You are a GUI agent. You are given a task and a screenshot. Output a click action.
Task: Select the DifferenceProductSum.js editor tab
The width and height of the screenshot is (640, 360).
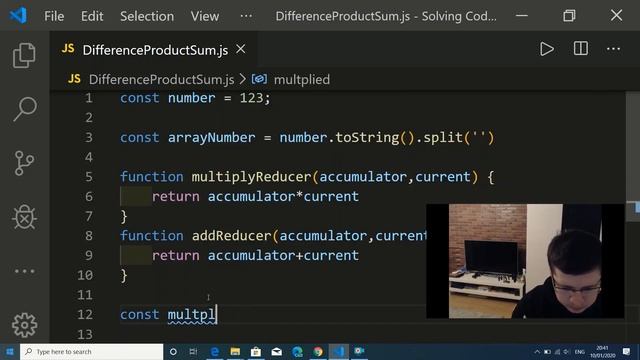click(x=154, y=50)
